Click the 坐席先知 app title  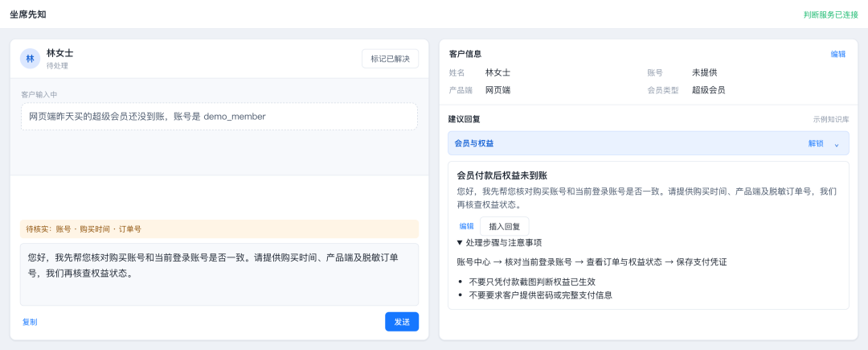coord(27,14)
